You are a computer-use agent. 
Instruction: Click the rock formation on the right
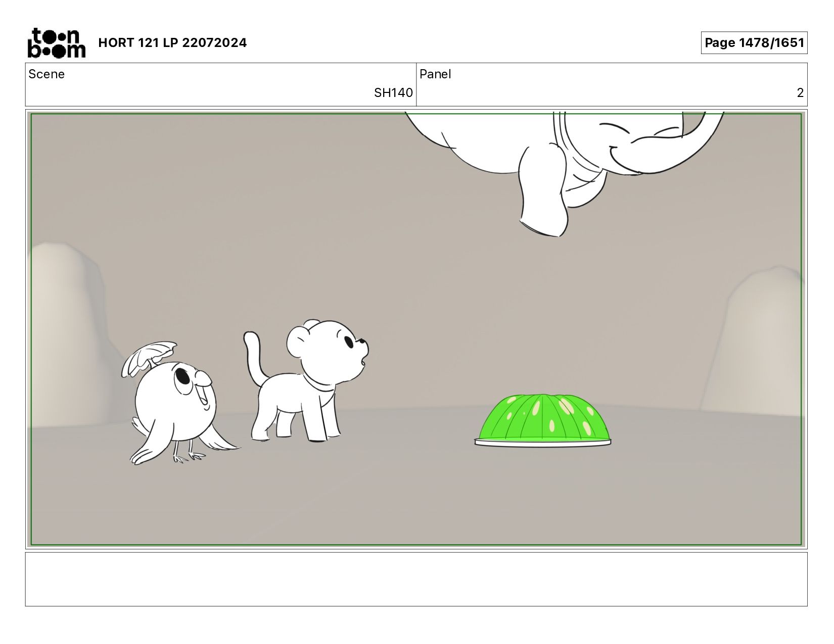click(x=753, y=343)
